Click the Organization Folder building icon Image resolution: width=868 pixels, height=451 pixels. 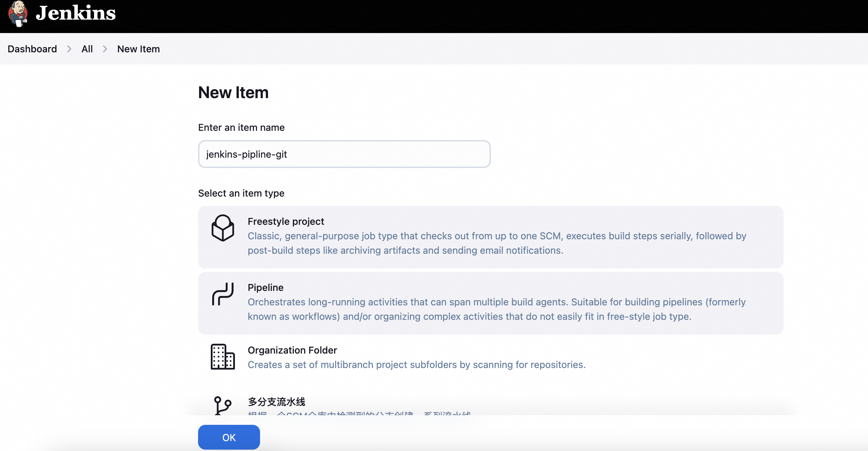tap(223, 357)
